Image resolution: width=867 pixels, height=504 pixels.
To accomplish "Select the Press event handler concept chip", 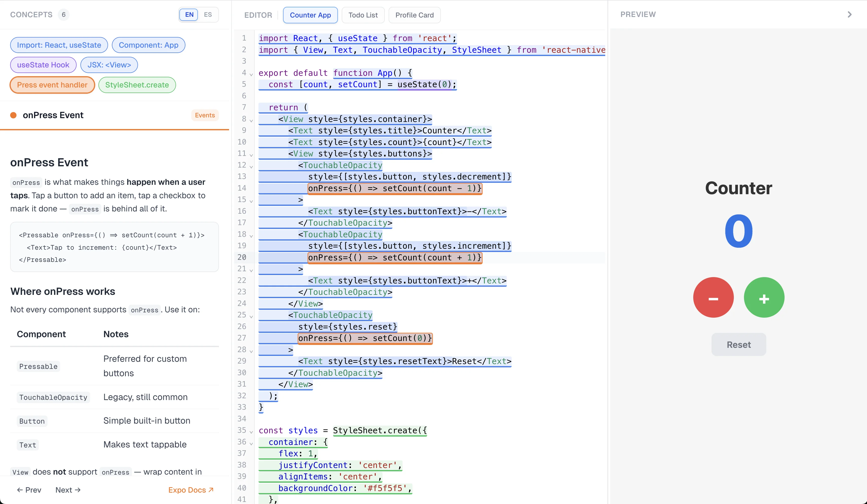I will click(x=52, y=85).
